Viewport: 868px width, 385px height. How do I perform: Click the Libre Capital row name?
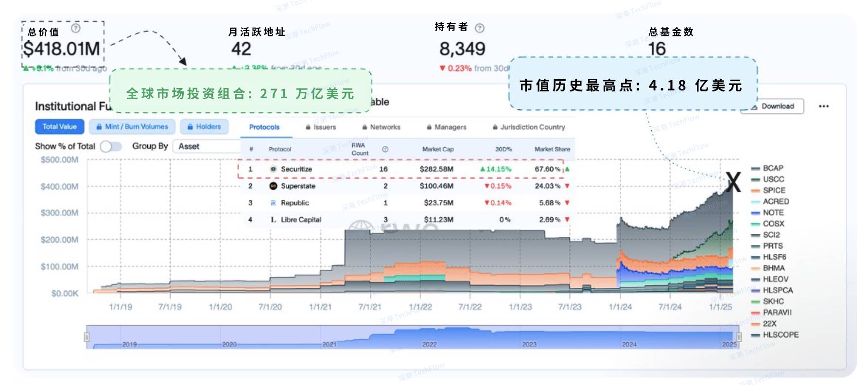tap(301, 220)
